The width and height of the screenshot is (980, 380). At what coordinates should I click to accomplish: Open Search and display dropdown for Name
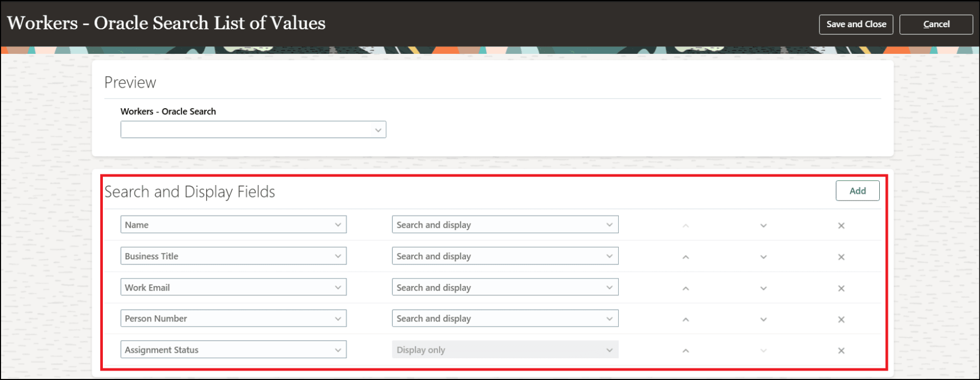pos(505,225)
